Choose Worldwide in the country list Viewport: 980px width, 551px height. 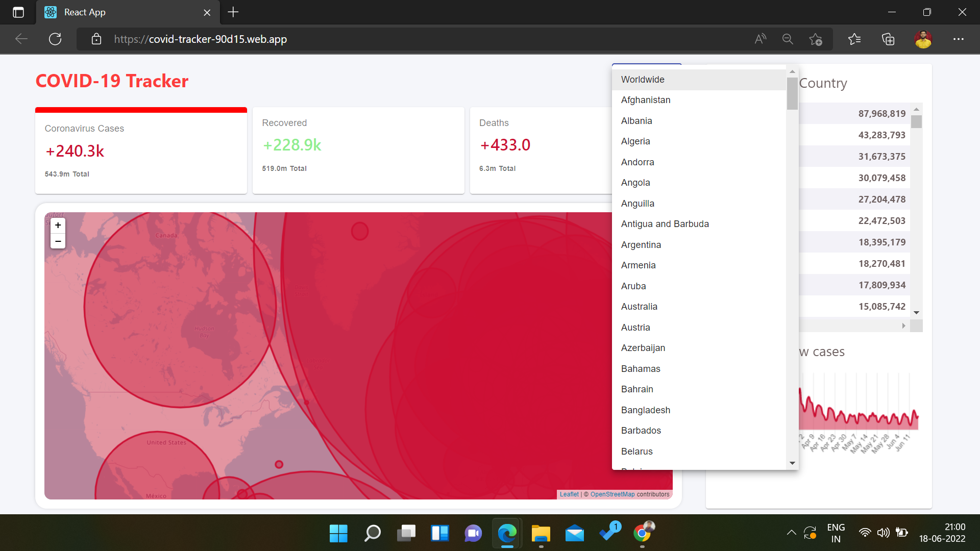[699, 80]
